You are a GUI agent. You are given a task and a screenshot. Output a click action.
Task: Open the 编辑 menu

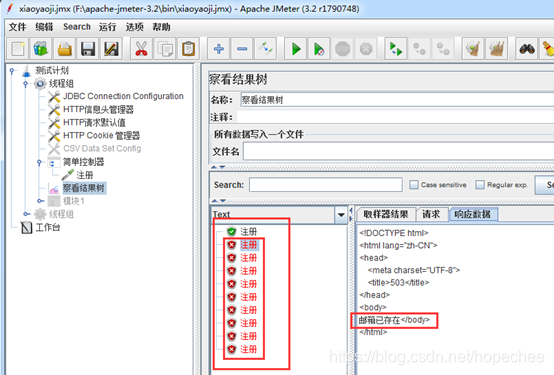coord(44,27)
